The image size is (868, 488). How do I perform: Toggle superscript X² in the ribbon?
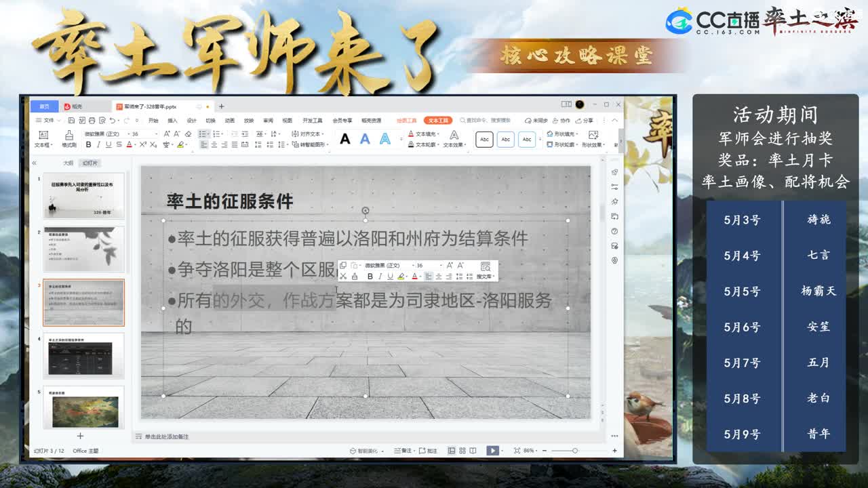coord(143,144)
